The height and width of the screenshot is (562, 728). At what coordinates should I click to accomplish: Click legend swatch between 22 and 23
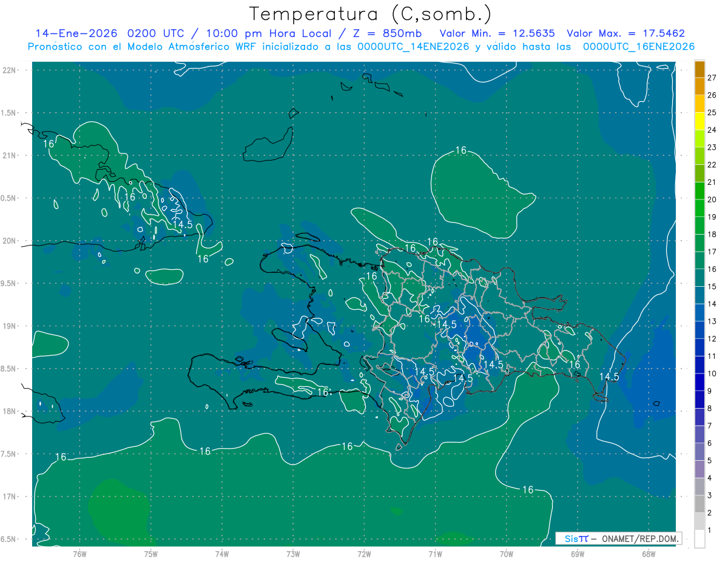click(699, 156)
